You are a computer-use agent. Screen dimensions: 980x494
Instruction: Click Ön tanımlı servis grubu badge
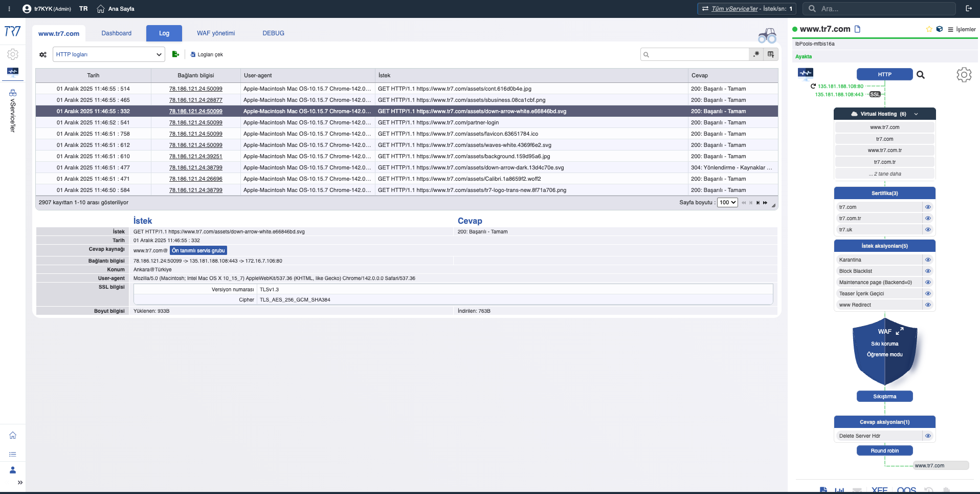[198, 251]
